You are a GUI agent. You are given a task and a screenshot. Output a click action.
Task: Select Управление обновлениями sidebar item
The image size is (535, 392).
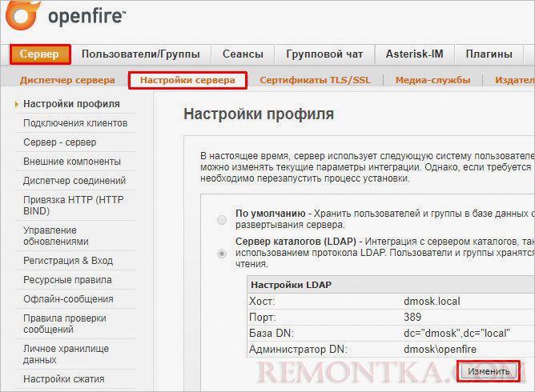coord(56,235)
